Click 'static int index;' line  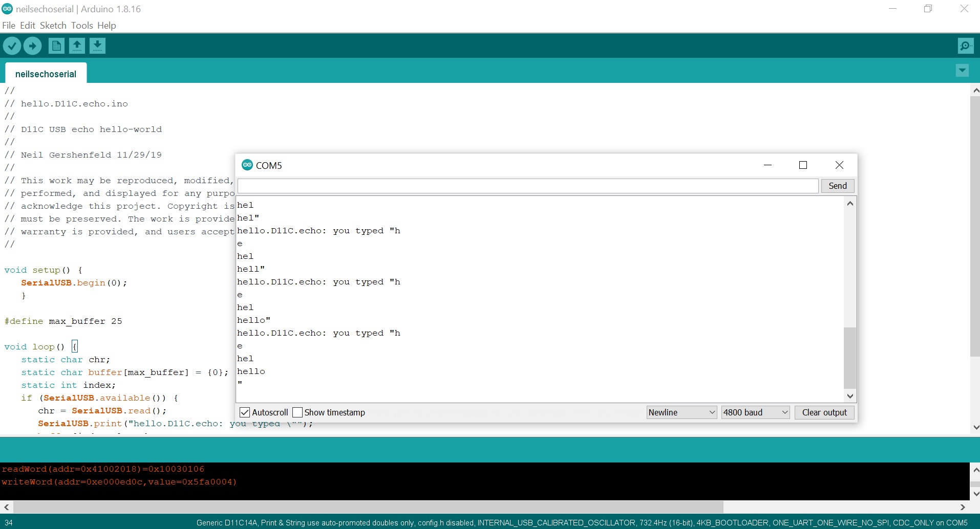pos(68,385)
